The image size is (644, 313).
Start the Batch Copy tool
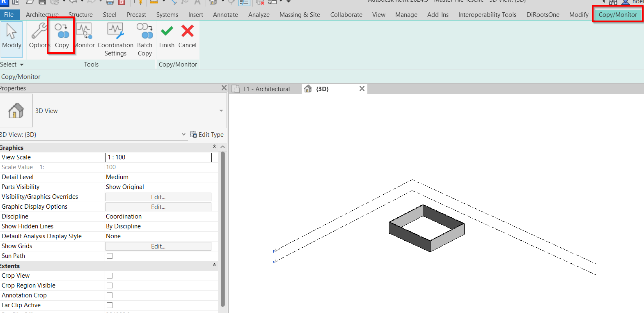click(144, 39)
